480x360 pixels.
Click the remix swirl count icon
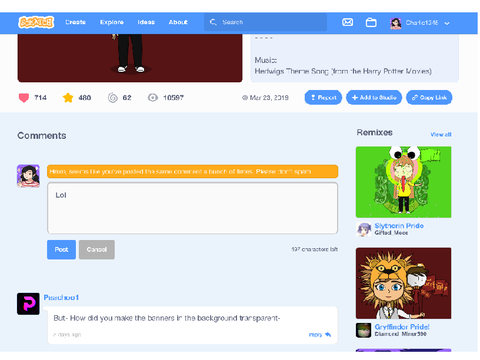tap(113, 98)
